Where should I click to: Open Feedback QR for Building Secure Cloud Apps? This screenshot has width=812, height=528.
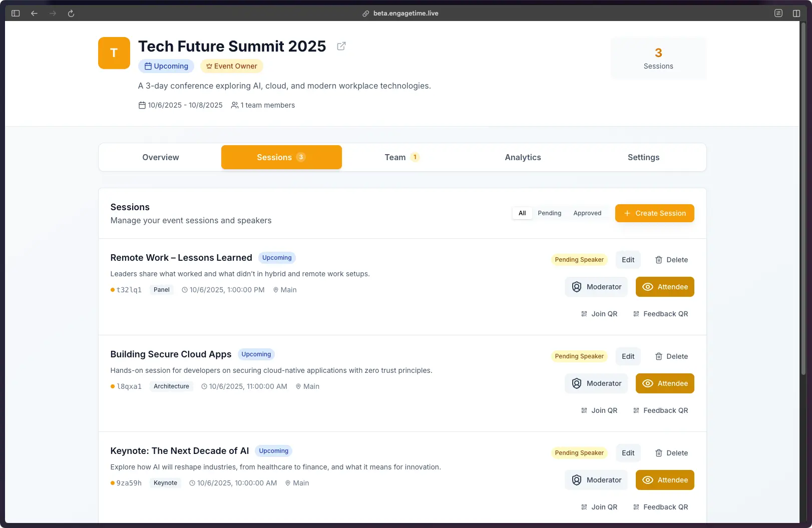click(x=661, y=410)
